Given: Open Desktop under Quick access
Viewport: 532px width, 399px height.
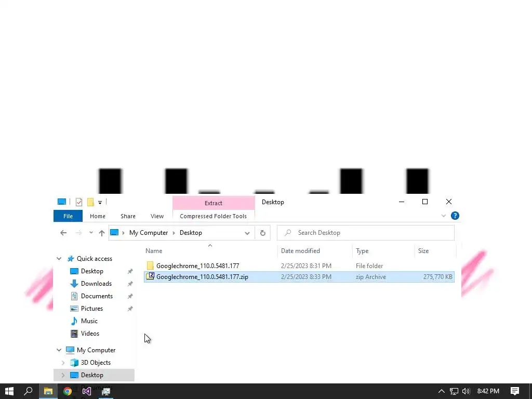Looking at the screenshot, I should pos(92,271).
